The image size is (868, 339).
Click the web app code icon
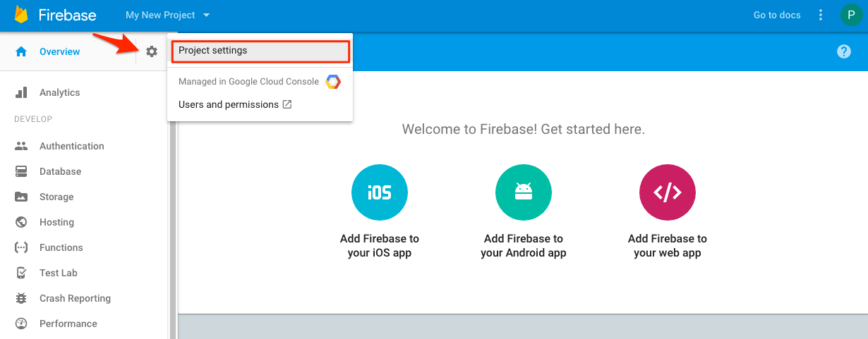coord(667,192)
